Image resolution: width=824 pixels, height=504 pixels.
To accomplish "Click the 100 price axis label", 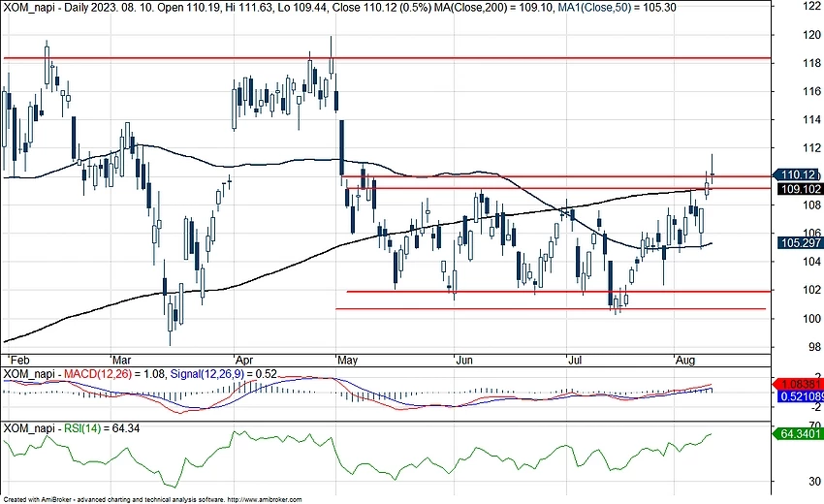I will pos(812,319).
